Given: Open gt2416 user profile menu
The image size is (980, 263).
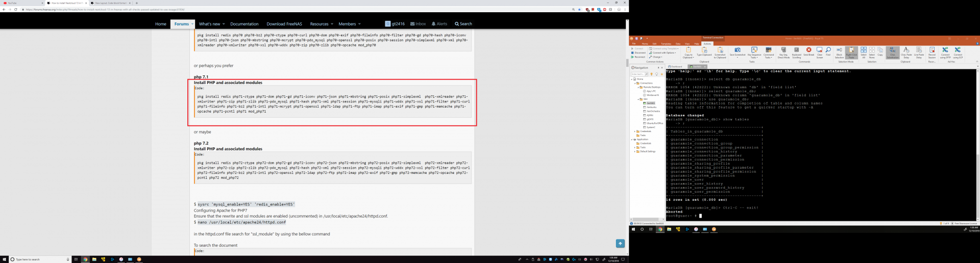Looking at the screenshot, I should (395, 24).
